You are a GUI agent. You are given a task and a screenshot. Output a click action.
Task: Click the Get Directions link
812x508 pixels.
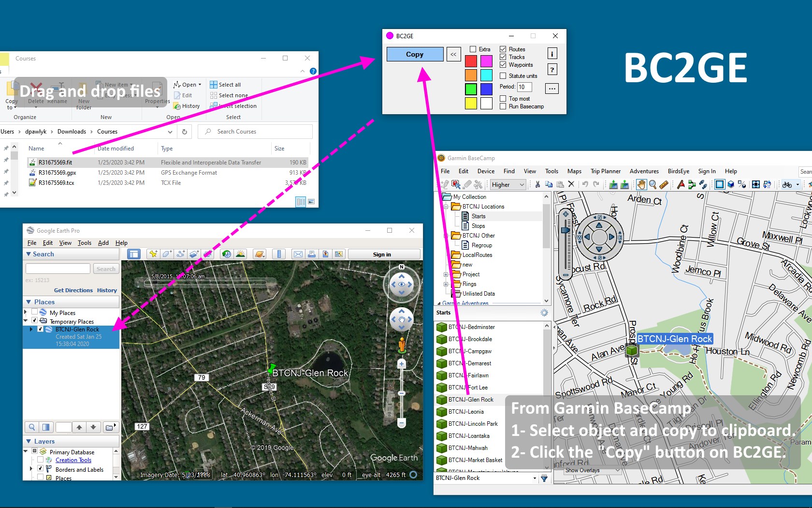73,290
